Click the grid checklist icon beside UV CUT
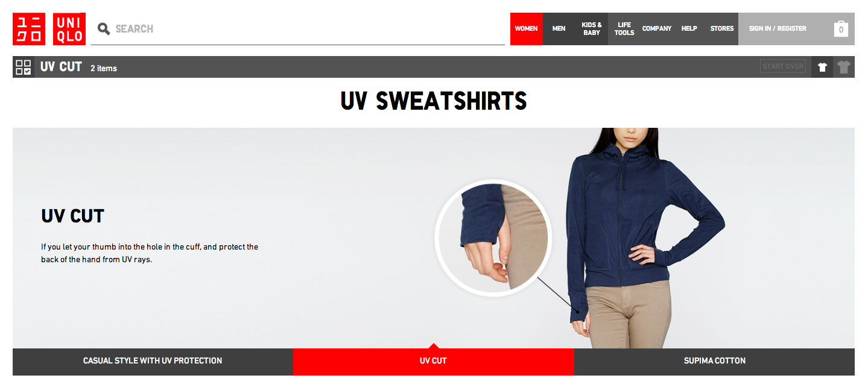Image resolution: width=868 pixels, height=387 pixels. tap(24, 67)
